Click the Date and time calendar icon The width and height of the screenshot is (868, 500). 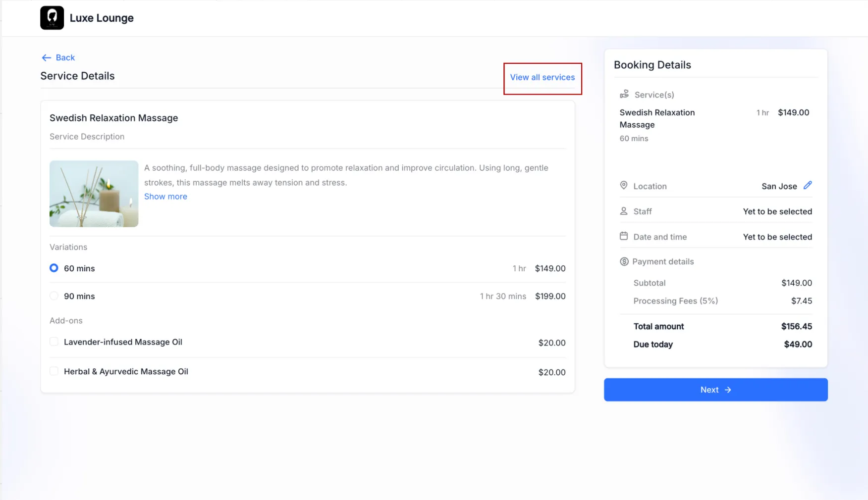(624, 236)
